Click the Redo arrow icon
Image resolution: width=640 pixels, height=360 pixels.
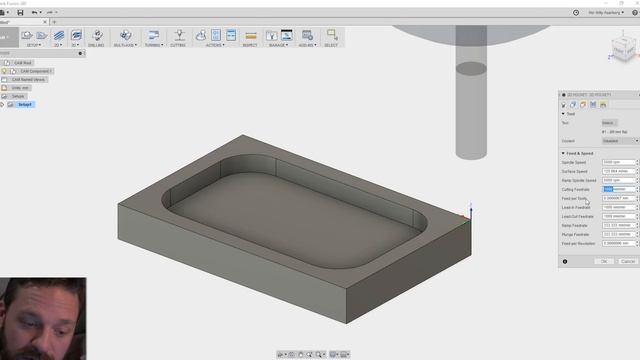49,13
